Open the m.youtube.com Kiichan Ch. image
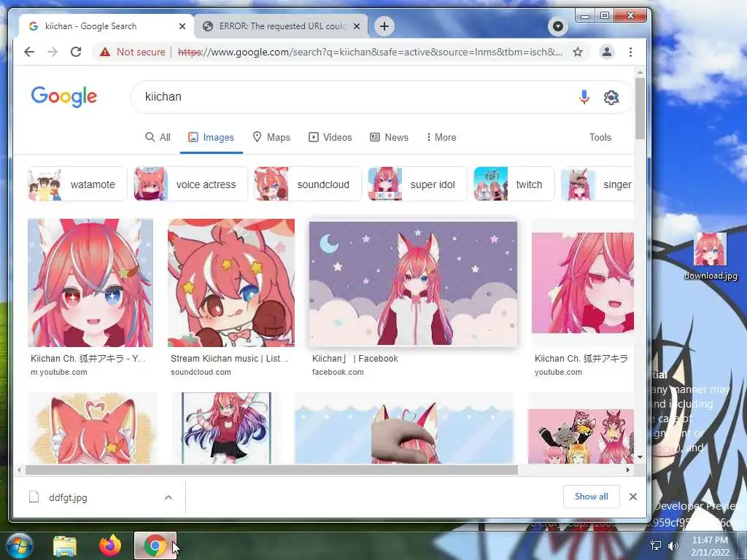This screenshot has height=560, width=747. (90, 283)
